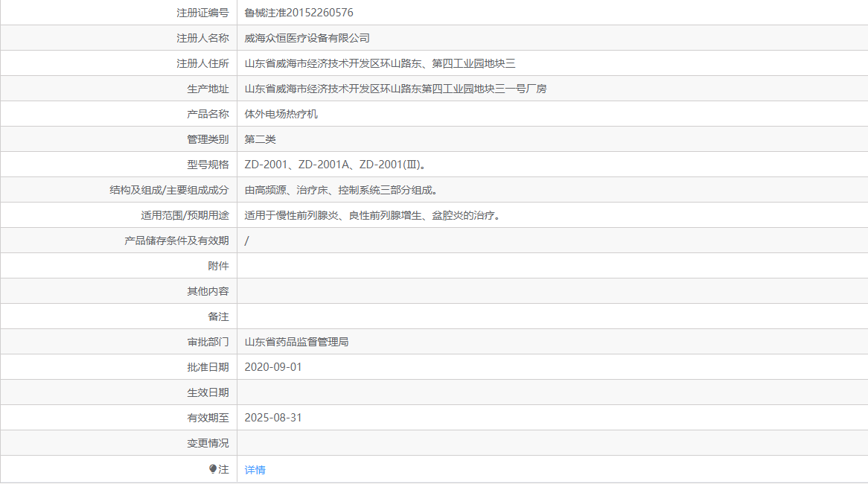Select approval date 2020-09-01
Screen dimensions: 868x484
coord(273,367)
